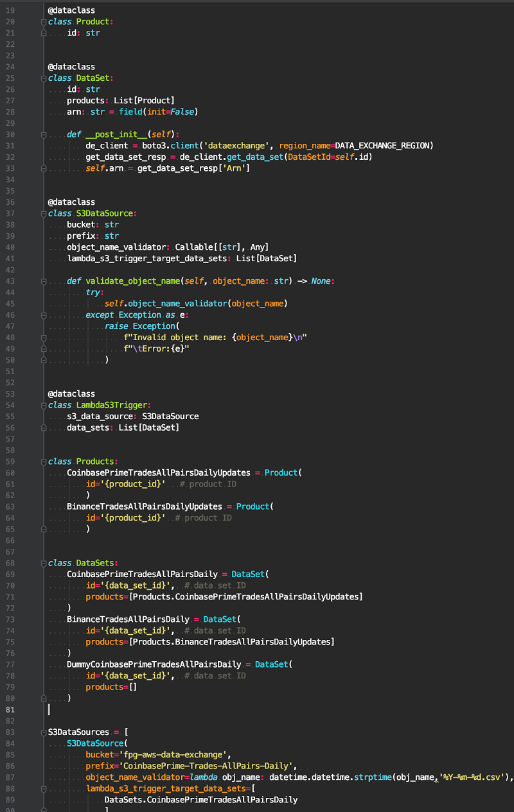Click field(init=False) call

tap(157, 112)
